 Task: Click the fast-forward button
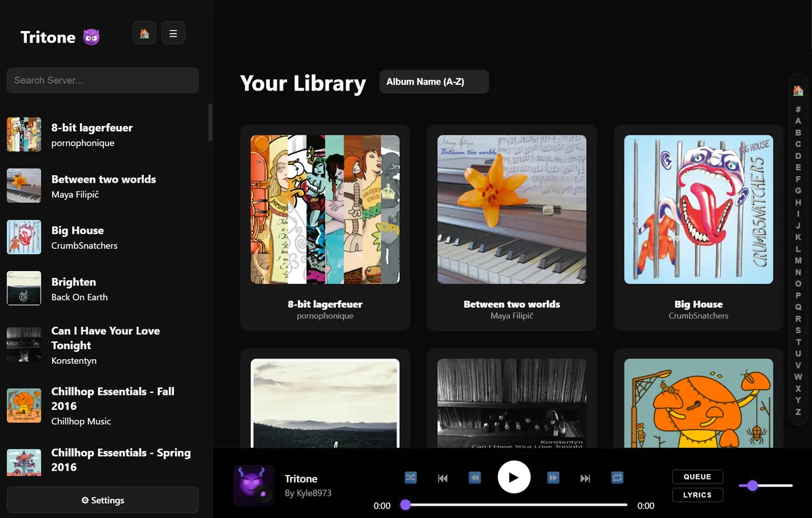click(x=553, y=478)
